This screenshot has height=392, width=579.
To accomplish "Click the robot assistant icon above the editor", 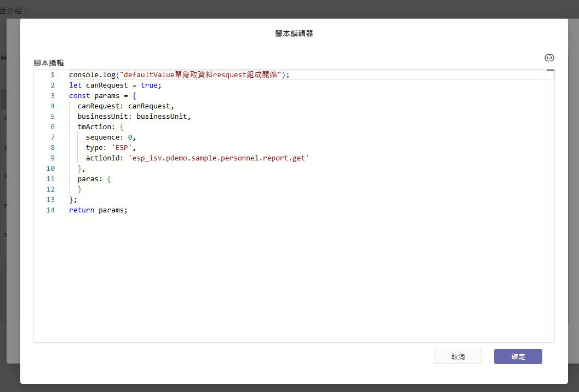I will coord(549,57).
